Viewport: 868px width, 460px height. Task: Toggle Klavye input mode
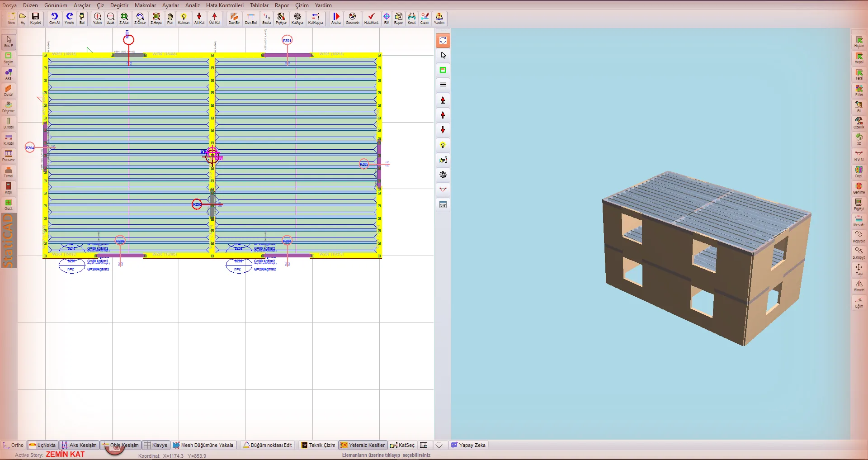156,445
